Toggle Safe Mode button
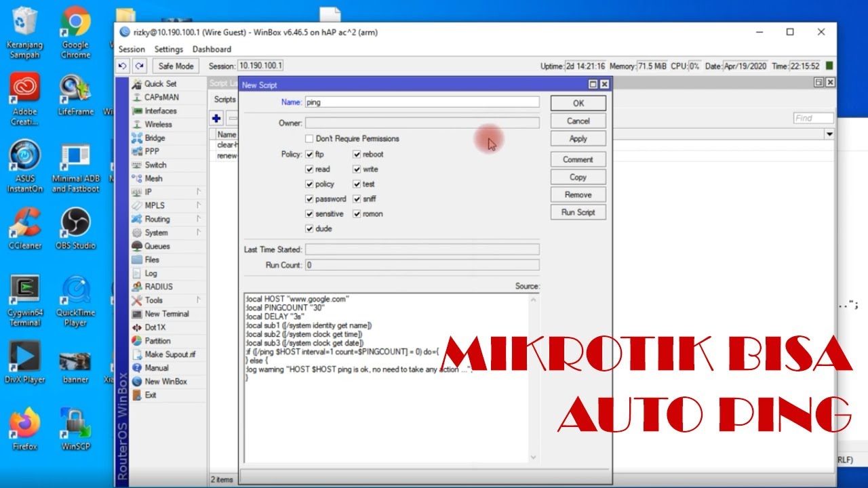 pyautogui.click(x=176, y=66)
